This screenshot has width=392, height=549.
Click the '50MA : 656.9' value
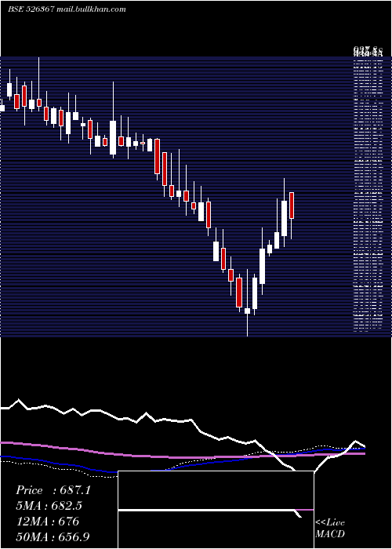[x=53, y=536]
